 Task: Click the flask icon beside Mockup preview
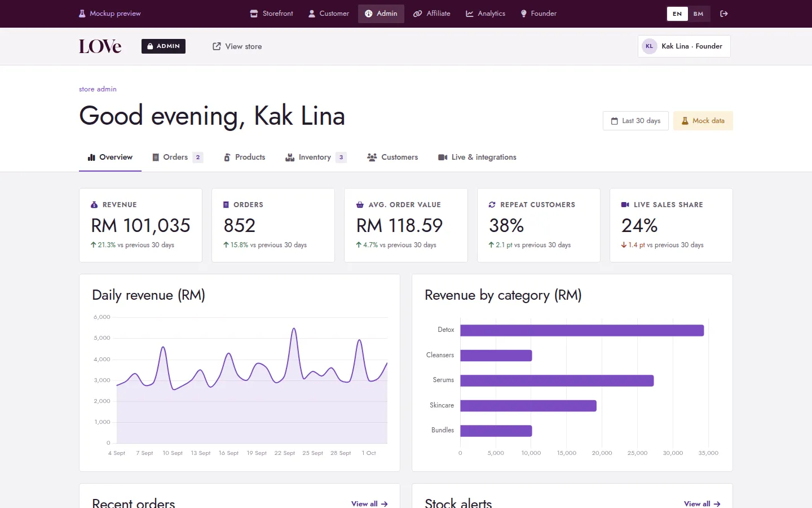(x=82, y=14)
